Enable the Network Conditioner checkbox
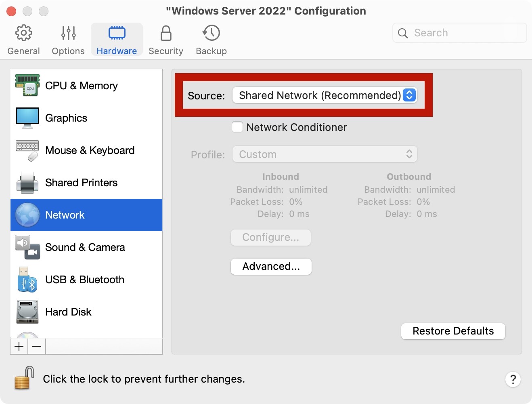The height and width of the screenshot is (404, 532). click(x=237, y=127)
